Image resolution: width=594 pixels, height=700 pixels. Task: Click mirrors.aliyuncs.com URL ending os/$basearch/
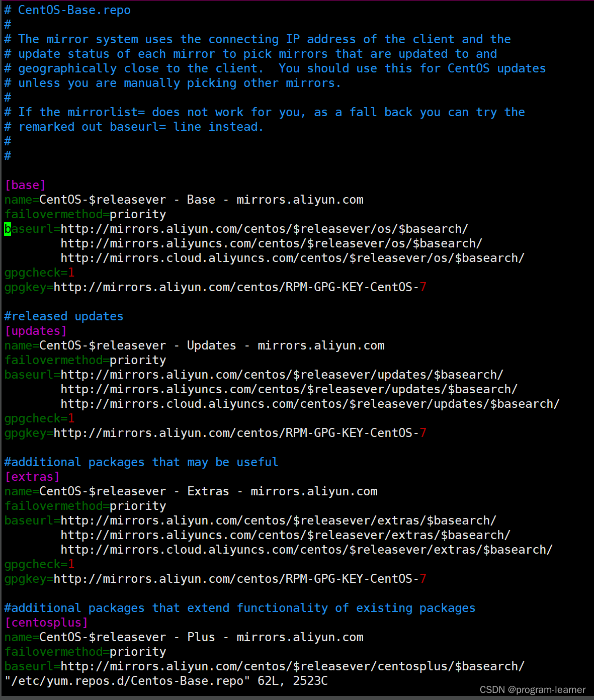click(x=272, y=243)
